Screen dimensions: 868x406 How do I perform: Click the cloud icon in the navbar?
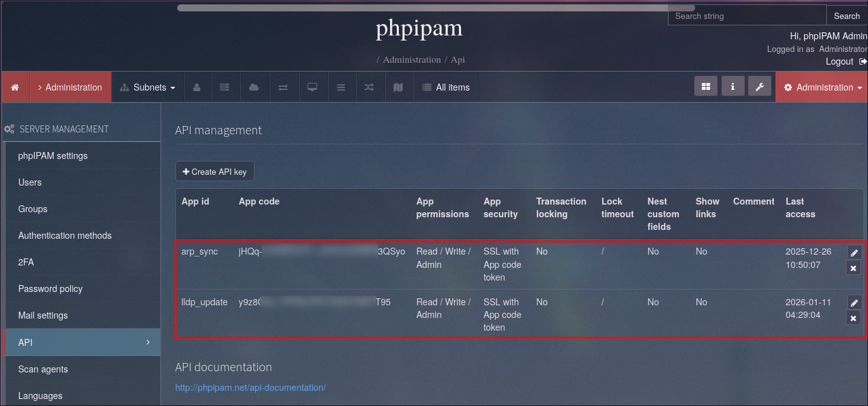254,87
